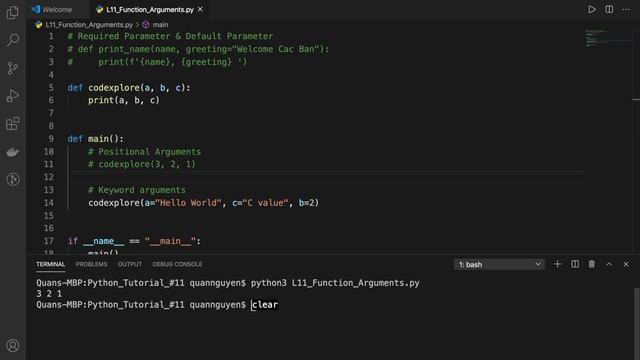Click 'def main():' on line 9

[95, 139]
